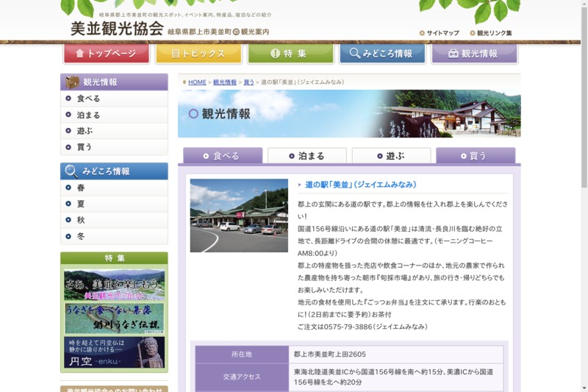Go to HOME in the breadcrumb
The width and height of the screenshot is (588, 392).
[x=197, y=82]
